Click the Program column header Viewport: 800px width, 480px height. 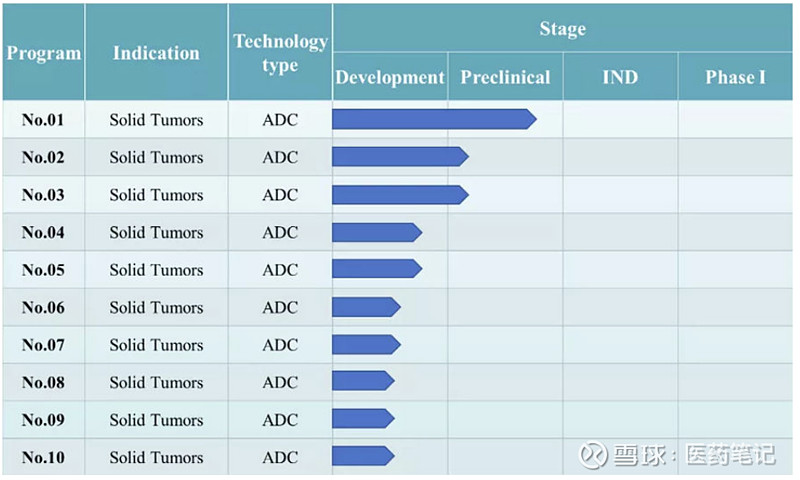(43, 53)
